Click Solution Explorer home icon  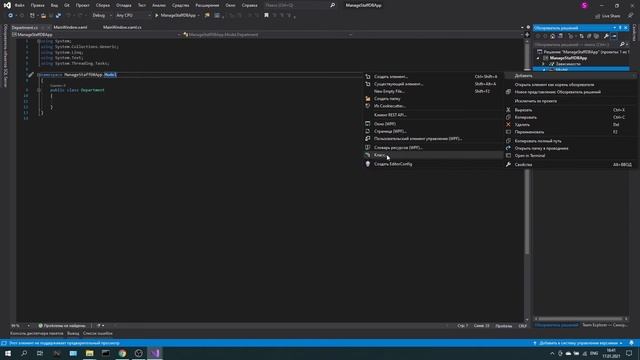point(553,36)
